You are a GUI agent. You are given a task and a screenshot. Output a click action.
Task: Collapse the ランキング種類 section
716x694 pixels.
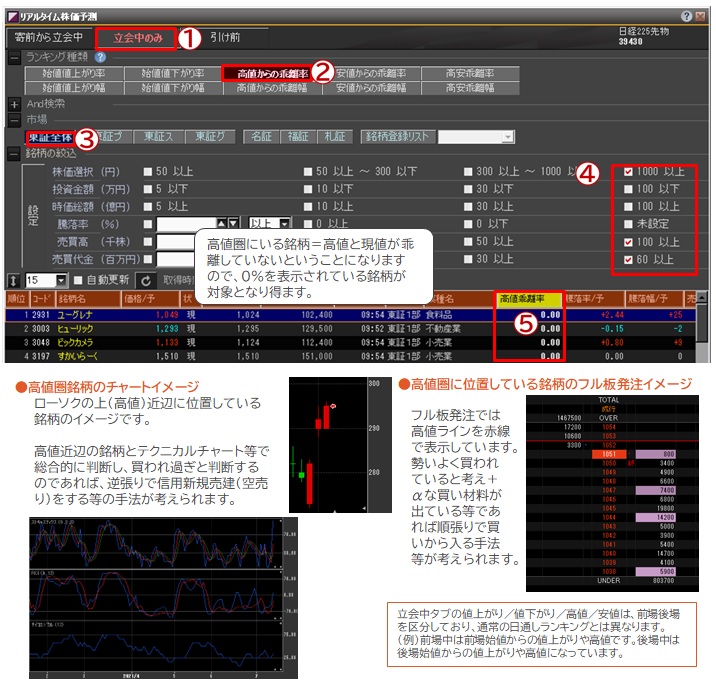(x=15, y=58)
